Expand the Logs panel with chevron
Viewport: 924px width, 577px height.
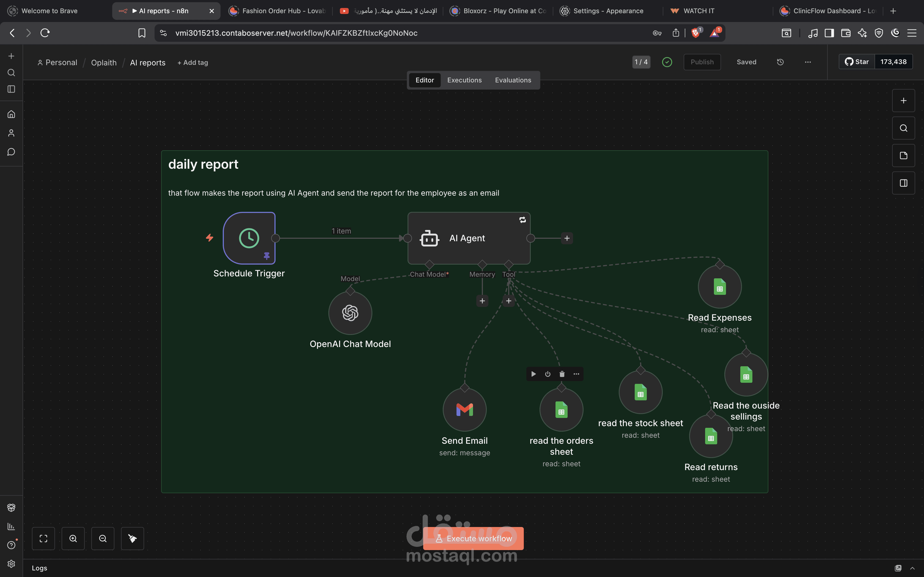[x=912, y=568]
